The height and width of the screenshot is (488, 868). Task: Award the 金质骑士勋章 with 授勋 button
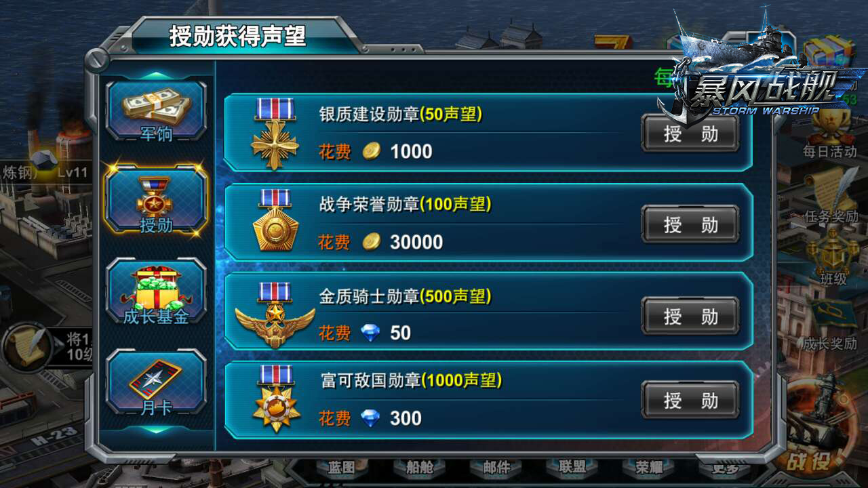690,316
